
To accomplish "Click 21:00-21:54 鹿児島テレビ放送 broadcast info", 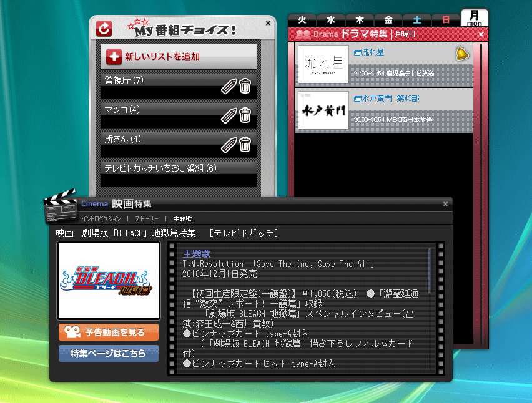I will 394,74.
